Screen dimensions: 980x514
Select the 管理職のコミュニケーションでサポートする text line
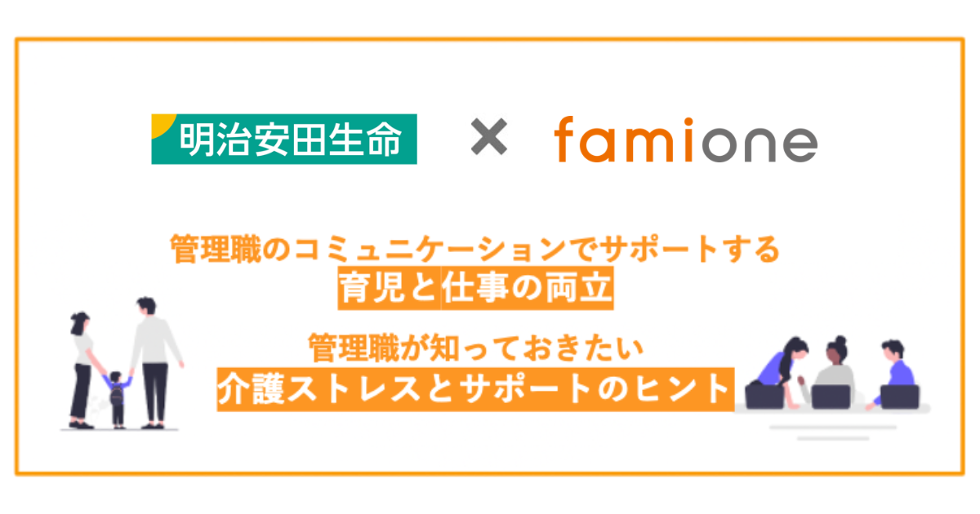[474, 250]
